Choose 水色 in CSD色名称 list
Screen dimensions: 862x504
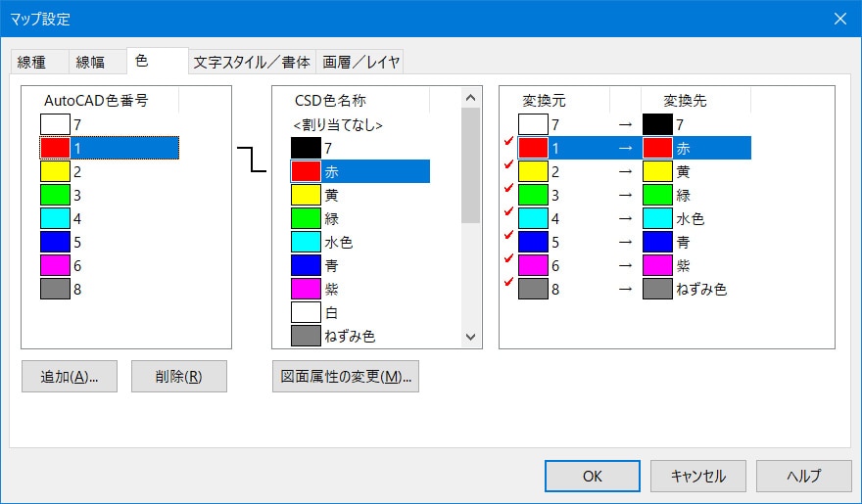[338, 242]
